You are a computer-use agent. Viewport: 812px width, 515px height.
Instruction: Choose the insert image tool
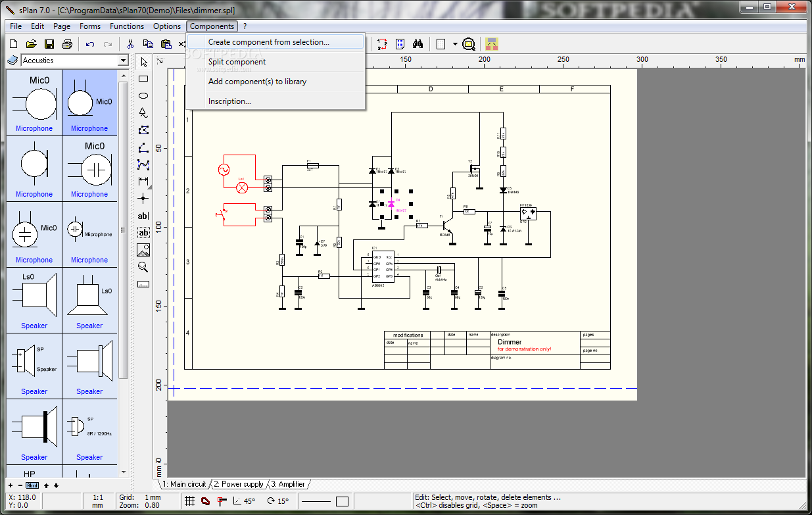tap(143, 250)
